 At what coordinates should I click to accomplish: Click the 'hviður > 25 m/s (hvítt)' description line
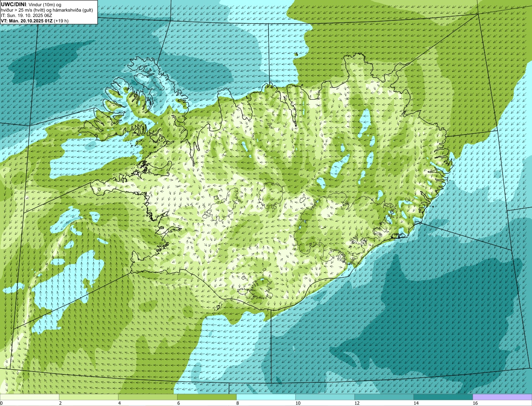pyautogui.click(x=47, y=10)
